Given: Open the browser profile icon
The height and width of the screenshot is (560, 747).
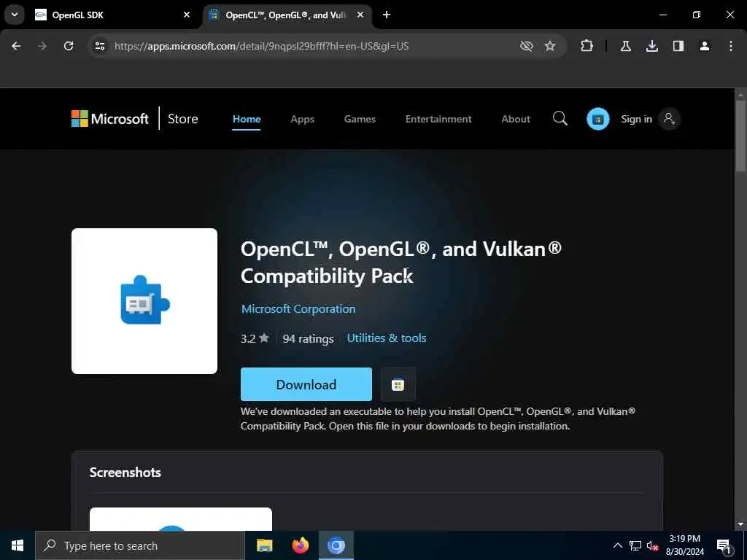Looking at the screenshot, I should [705, 46].
